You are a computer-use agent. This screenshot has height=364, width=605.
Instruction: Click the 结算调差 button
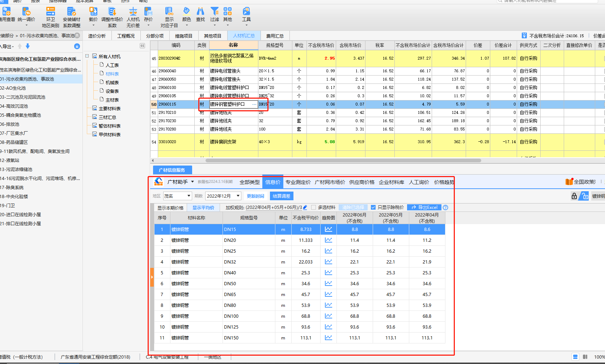[282, 196]
